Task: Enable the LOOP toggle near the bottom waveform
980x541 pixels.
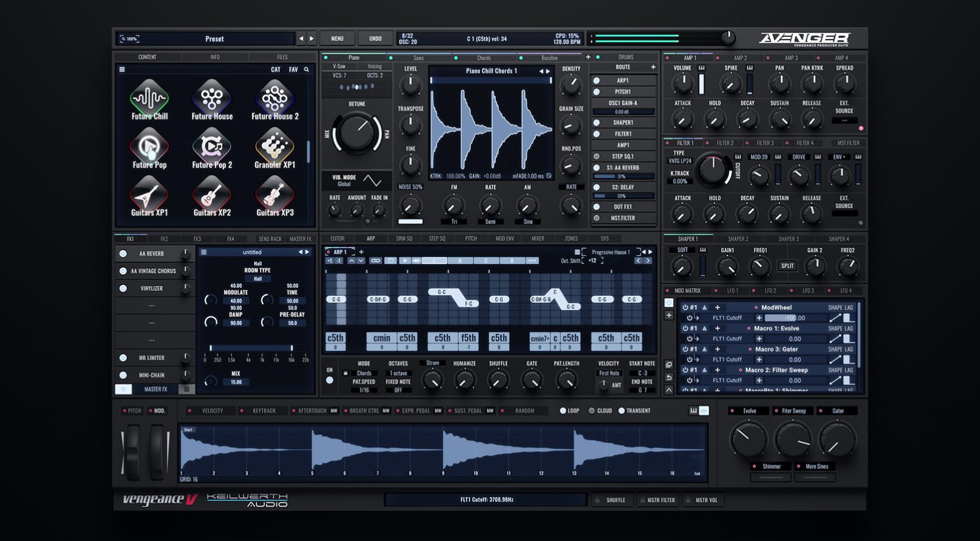Action: pyautogui.click(x=563, y=411)
